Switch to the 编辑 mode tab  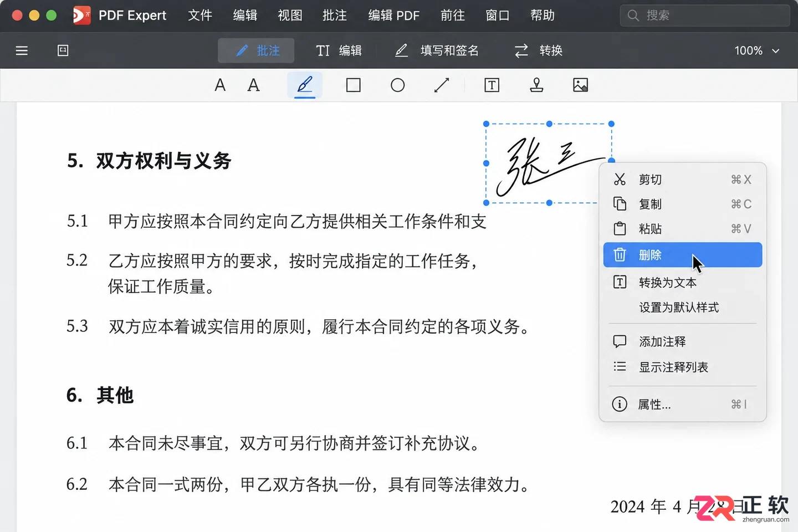click(339, 51)
